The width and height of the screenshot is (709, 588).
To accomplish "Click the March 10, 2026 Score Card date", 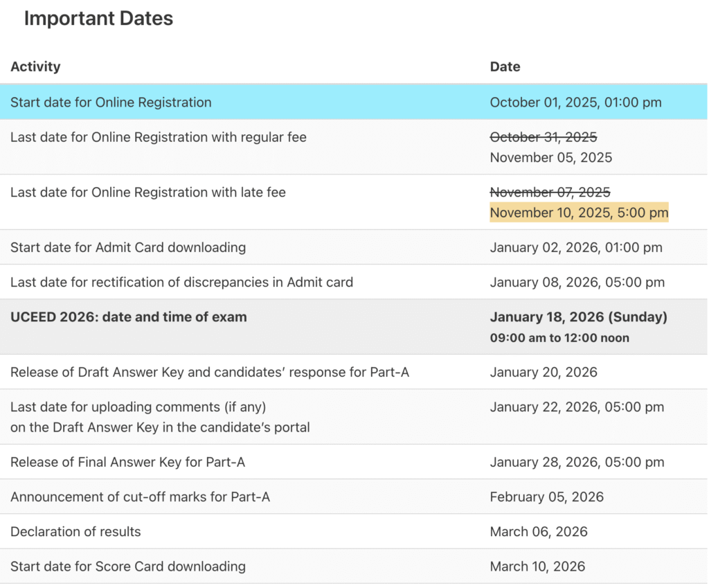I will tap(537, 566).
